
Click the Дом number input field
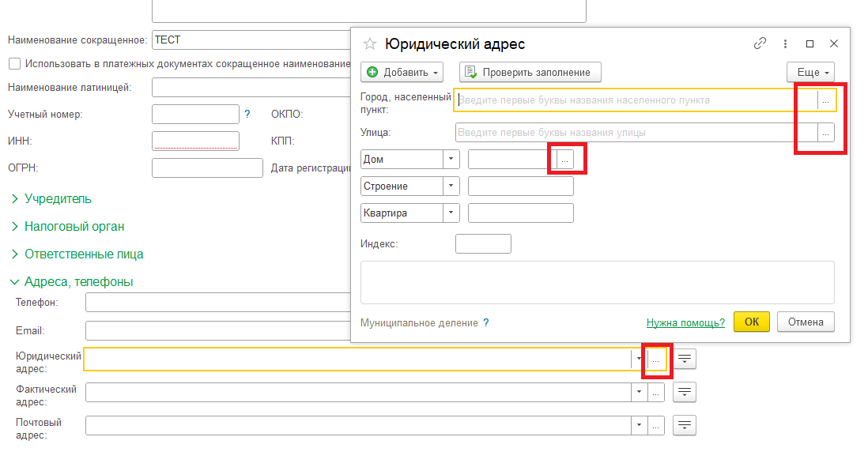pyautogui.click(x=512, y=160)
